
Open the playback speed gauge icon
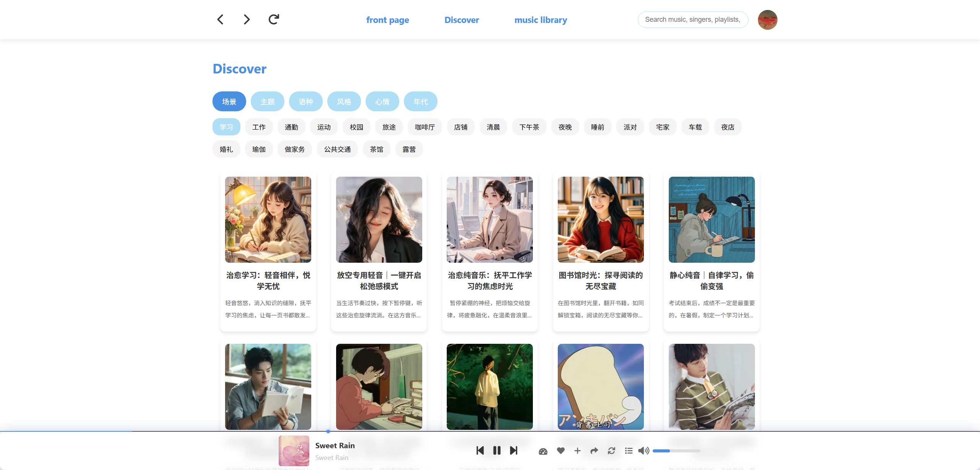tap(543, 451)
